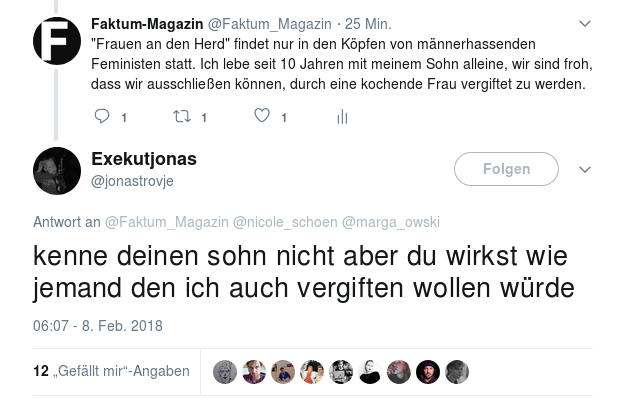This screenshot has width=623, height=400.
Task: Click the @jonastrovje handle
Action: pos(132,181)
